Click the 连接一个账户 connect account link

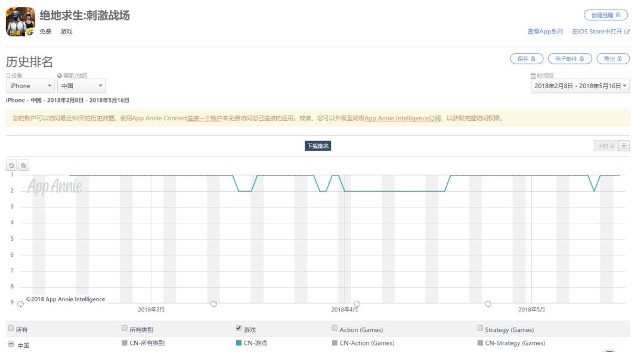205,118
